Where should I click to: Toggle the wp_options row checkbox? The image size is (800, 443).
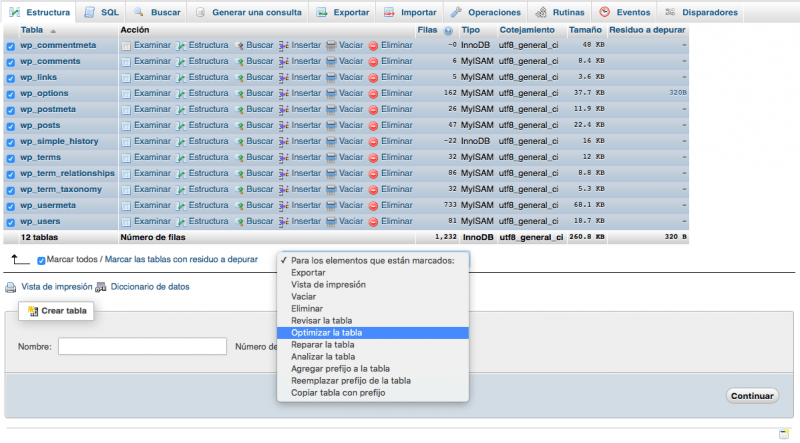(x=11, y=94)
